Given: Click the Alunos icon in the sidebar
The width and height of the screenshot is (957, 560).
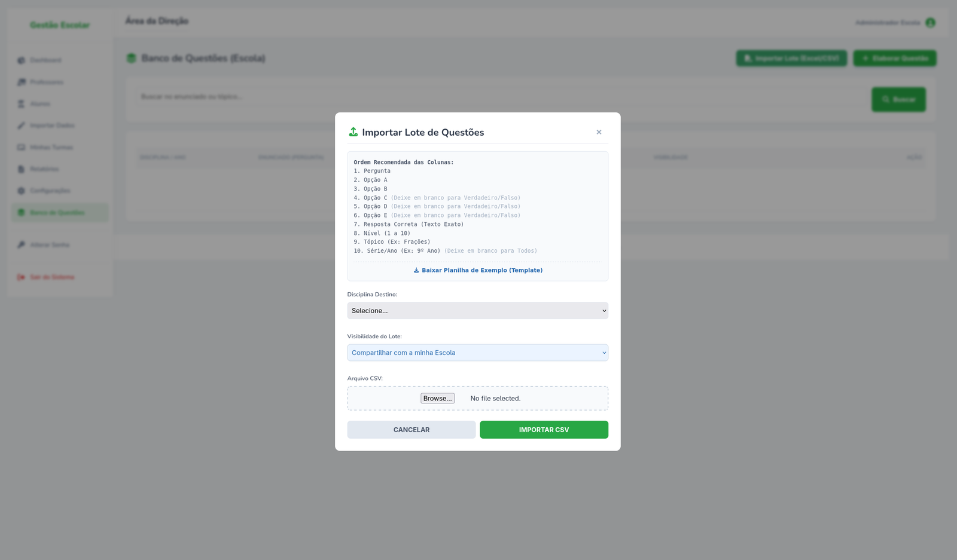Looking at the screenshot, I should 22,104.
